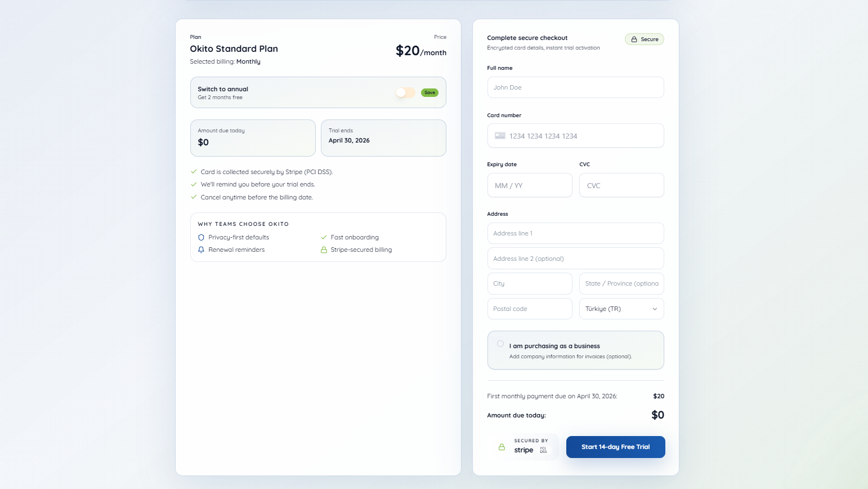868x489 pixels.
Task: Click the $0 total beside Amount due today
Action: [x=657, y=415]
